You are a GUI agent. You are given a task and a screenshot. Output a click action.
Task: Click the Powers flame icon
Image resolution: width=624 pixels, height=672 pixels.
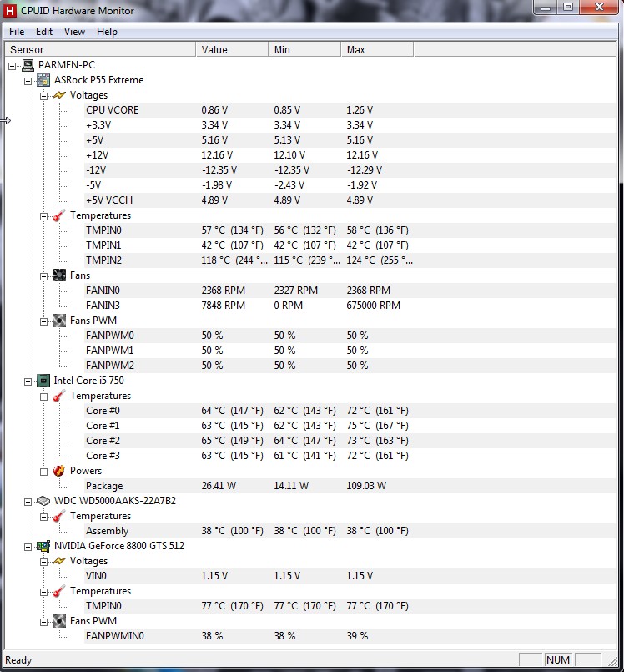[x=59, y=471]
